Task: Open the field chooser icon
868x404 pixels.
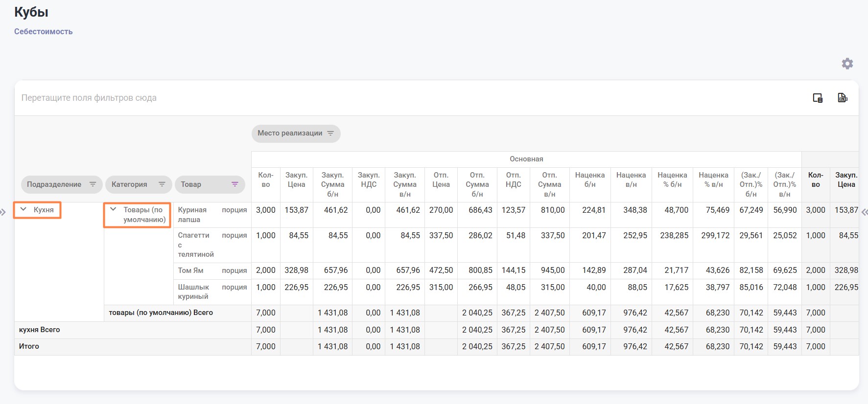Action: [818, 98]
